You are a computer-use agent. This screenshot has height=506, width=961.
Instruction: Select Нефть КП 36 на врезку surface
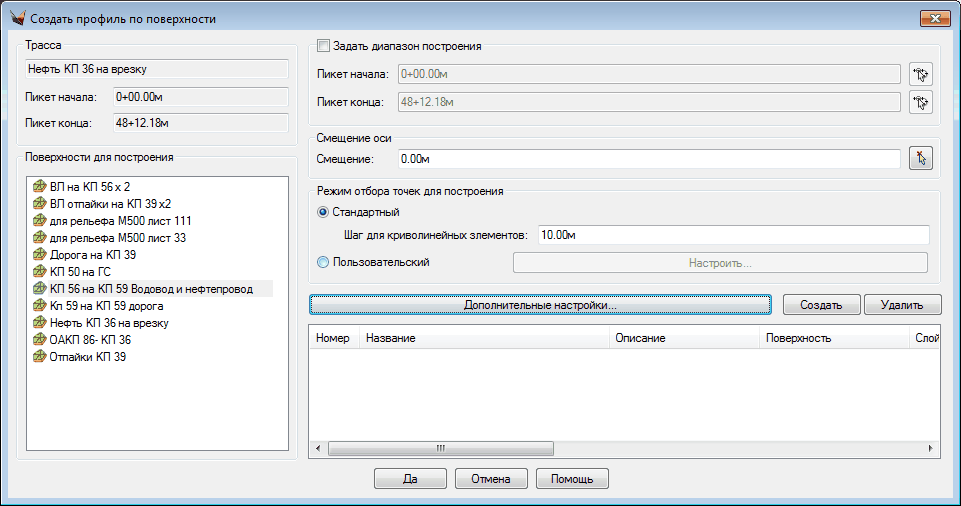(x=109, y=323)
